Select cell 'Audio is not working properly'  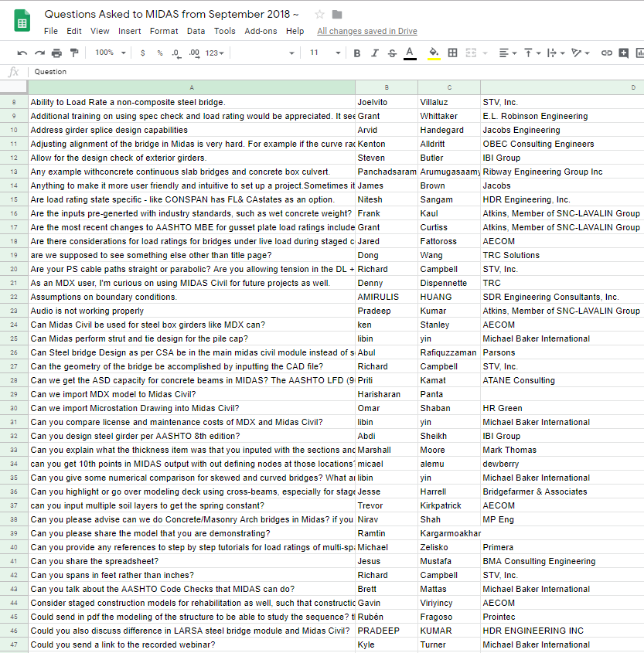pyautogui.click(x=192, y=311)
